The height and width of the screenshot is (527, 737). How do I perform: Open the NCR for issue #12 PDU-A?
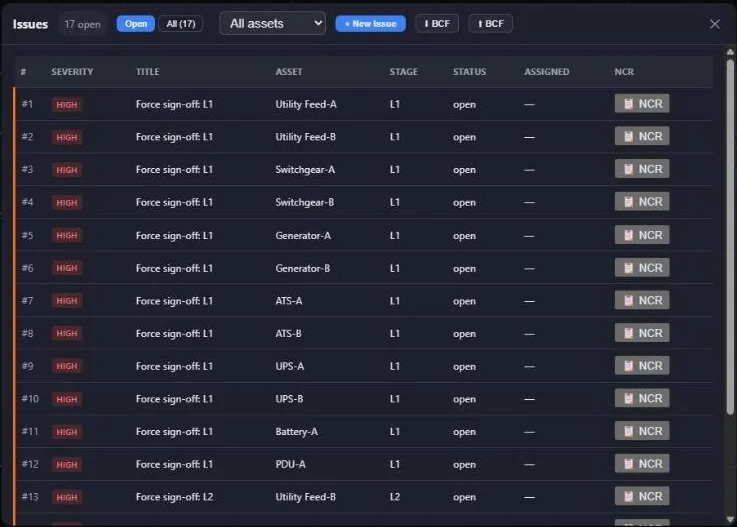pos(642,464)
